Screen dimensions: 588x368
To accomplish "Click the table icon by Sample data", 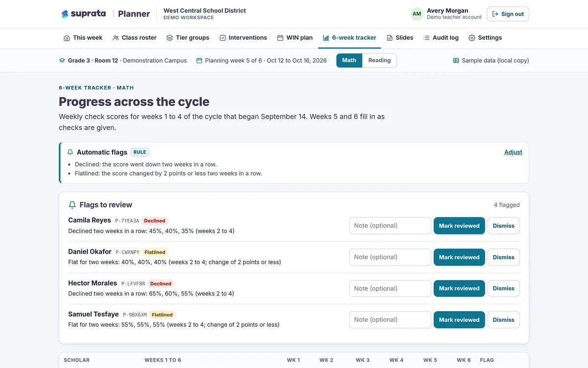I will [x=456, y=61].
